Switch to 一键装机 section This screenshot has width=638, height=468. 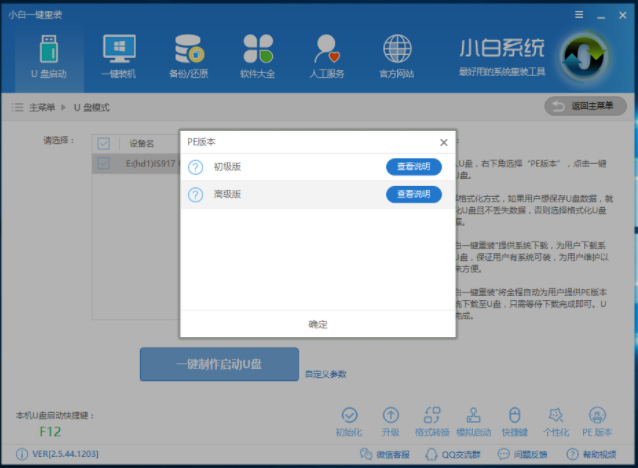(x=119, y=57)
